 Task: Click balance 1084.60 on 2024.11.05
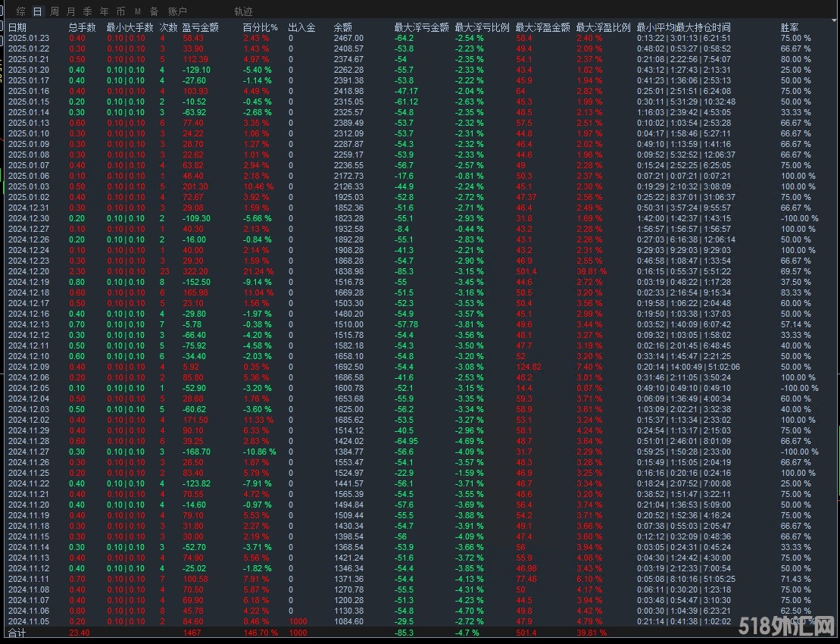pos(348,621)
